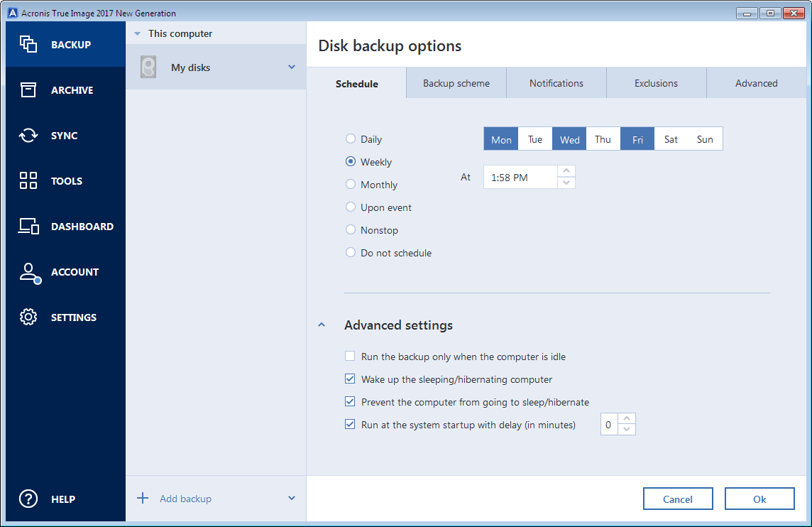Switch to the Backup scheme tab

[x=456, y=83]
